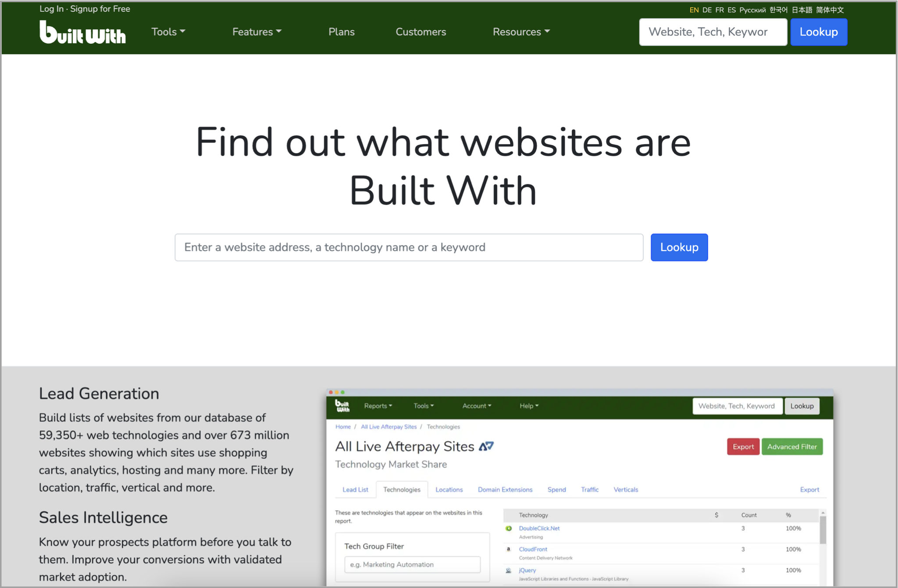Click the red Export button in preview
Image resolution: width=898 pixels, height=588 pixels.
[743, 446]
